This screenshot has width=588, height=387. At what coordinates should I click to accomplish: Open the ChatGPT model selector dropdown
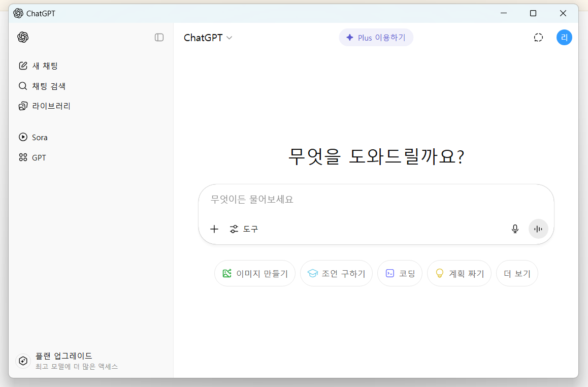coord(208,37)
